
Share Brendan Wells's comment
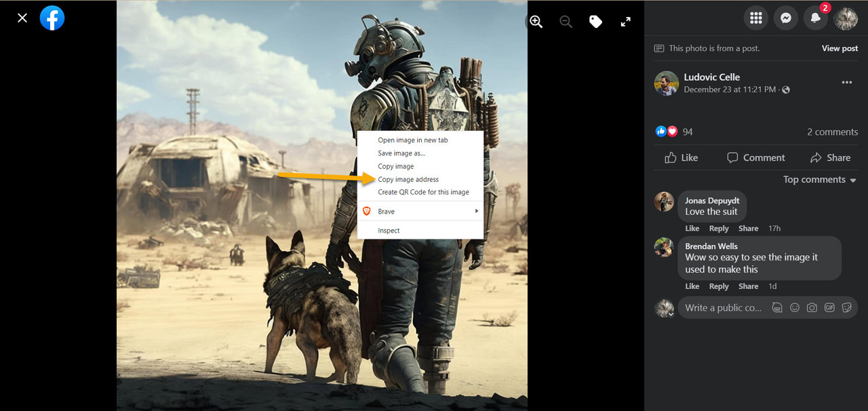[x=748, y=286]
